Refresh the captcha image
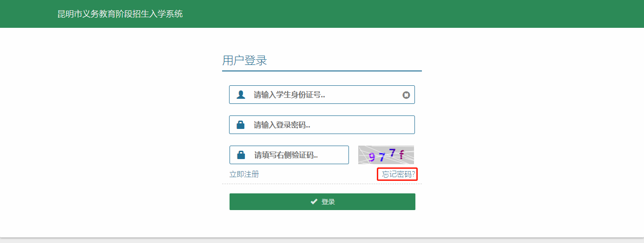The width and height of the screenshot is (644, 243). point(386,155)
